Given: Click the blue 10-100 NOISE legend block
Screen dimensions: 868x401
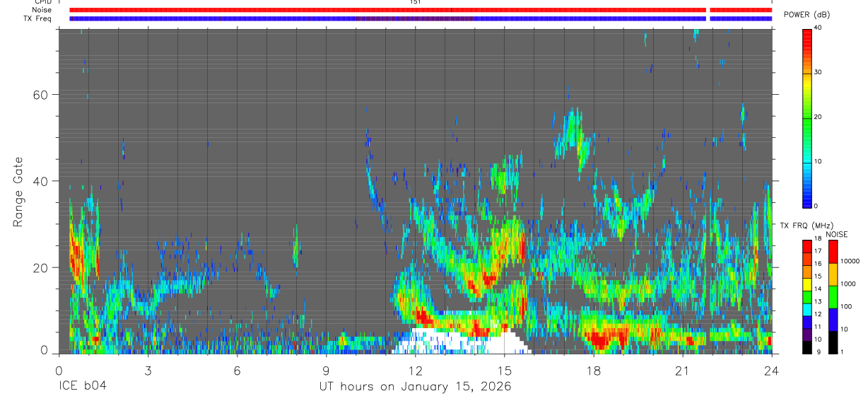Looking at the screenshot, I should point(833,320).
